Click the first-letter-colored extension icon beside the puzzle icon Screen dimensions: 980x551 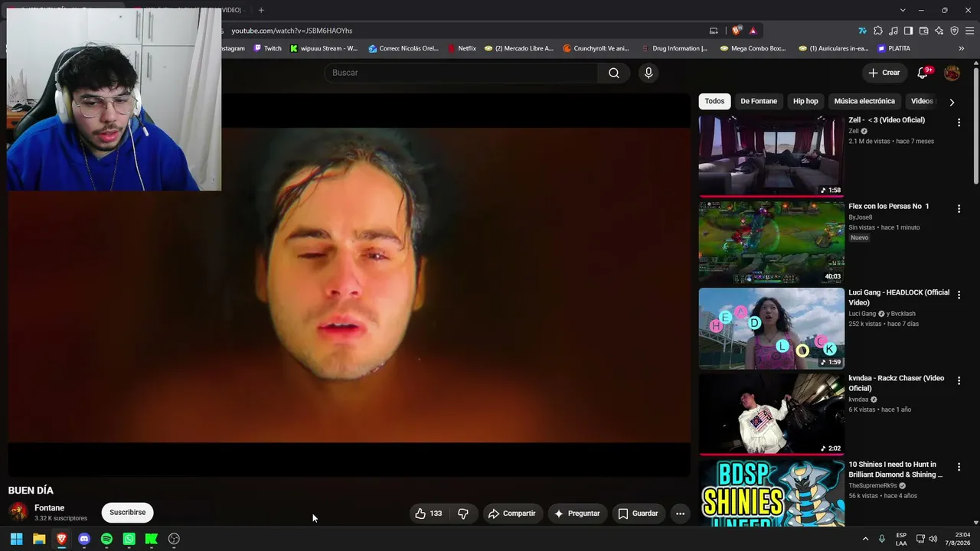click(x=862, y=31)
